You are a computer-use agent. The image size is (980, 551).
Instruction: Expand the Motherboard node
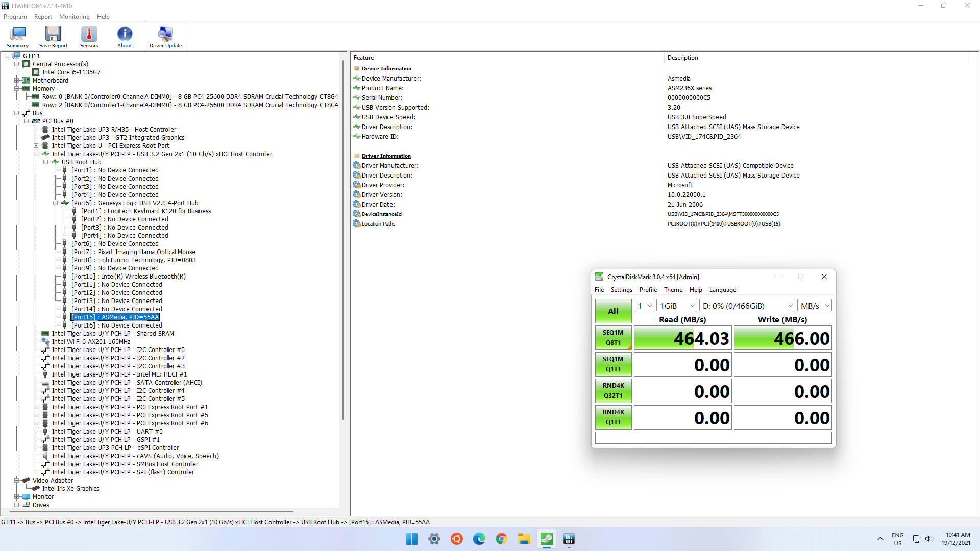(17, 80)
